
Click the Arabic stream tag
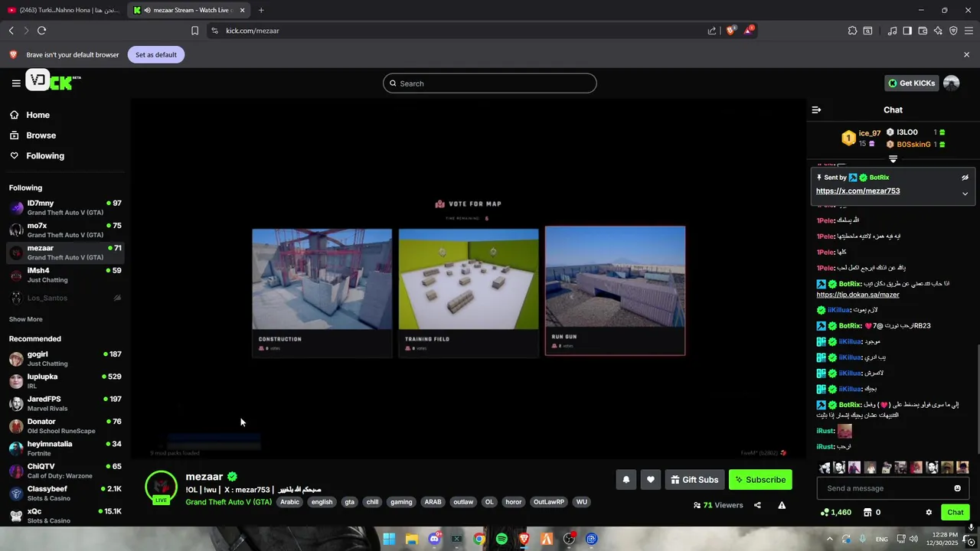pos(289,502)
